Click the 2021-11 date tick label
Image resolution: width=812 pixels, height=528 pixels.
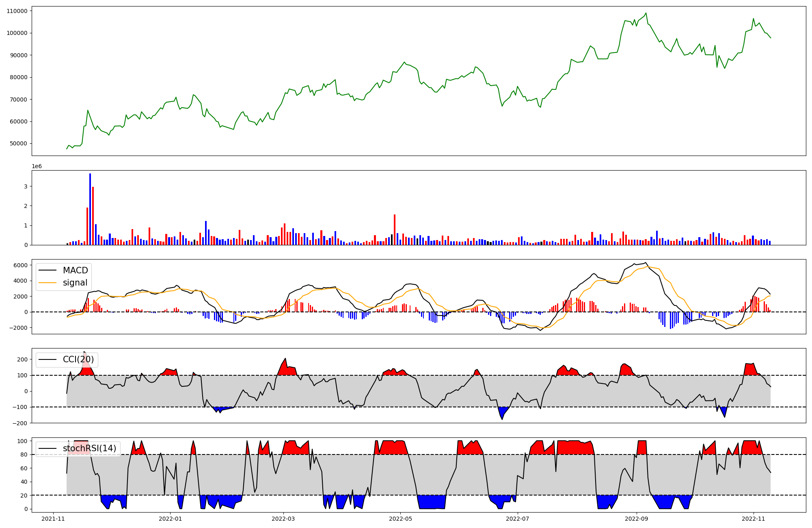click(x=53, y=519)
